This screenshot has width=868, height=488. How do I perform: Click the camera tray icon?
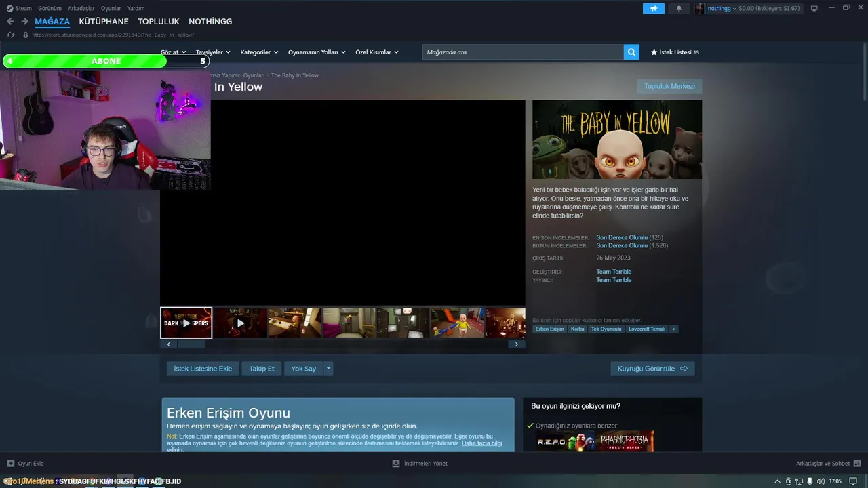pyautogui.click(x=788, y=481)
